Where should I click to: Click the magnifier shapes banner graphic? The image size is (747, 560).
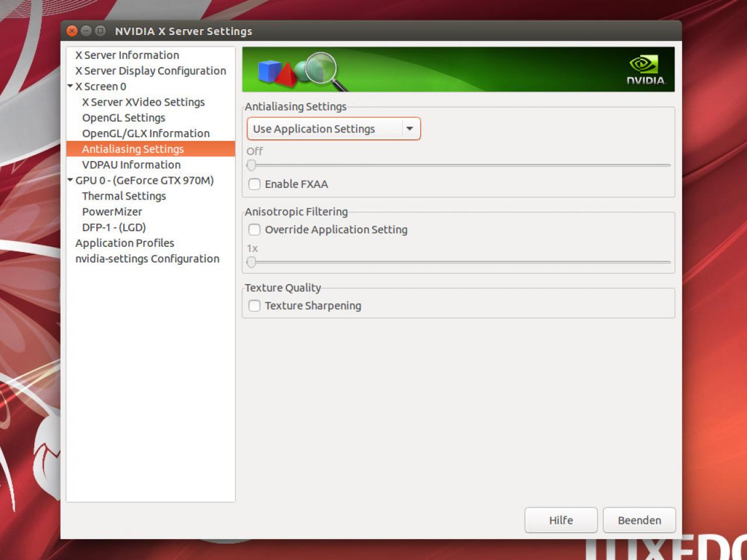coord(302,72)
